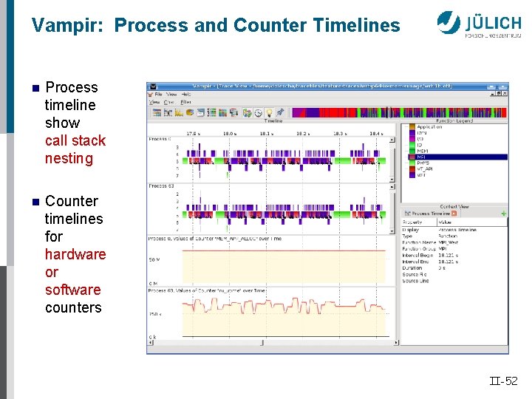Toggle Function Legend toolbar icon
The image size is (532, 399).
(247, 112)
